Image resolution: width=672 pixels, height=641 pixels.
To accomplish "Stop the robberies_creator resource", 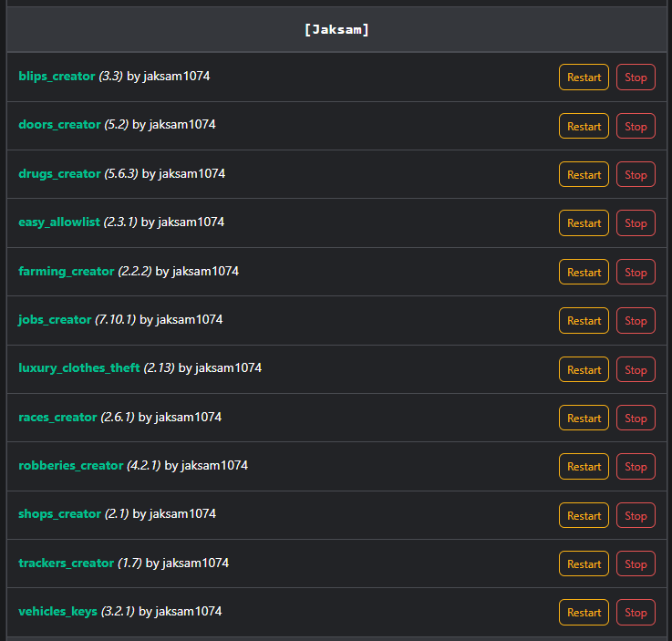I will (x=636, y=467).
